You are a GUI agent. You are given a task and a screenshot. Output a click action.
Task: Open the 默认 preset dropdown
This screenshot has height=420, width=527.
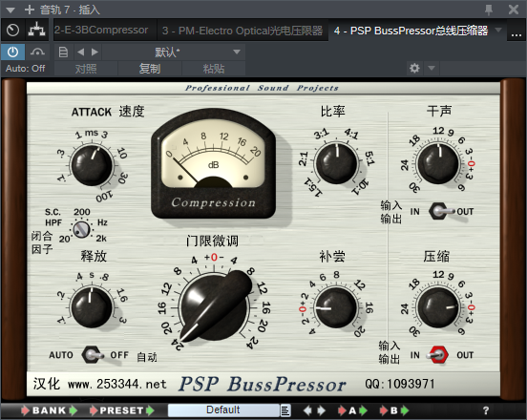pyautogui.click(x=174, y=52)
